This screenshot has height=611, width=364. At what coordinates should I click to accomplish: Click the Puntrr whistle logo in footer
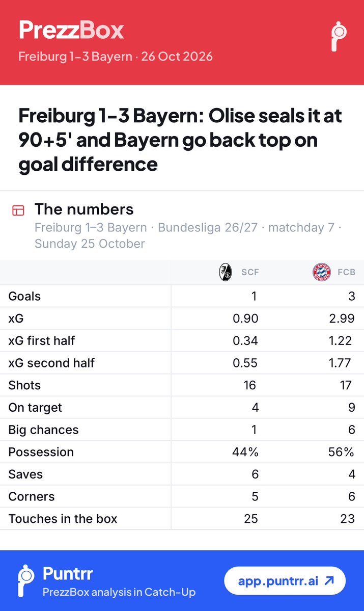click(25, 580)
